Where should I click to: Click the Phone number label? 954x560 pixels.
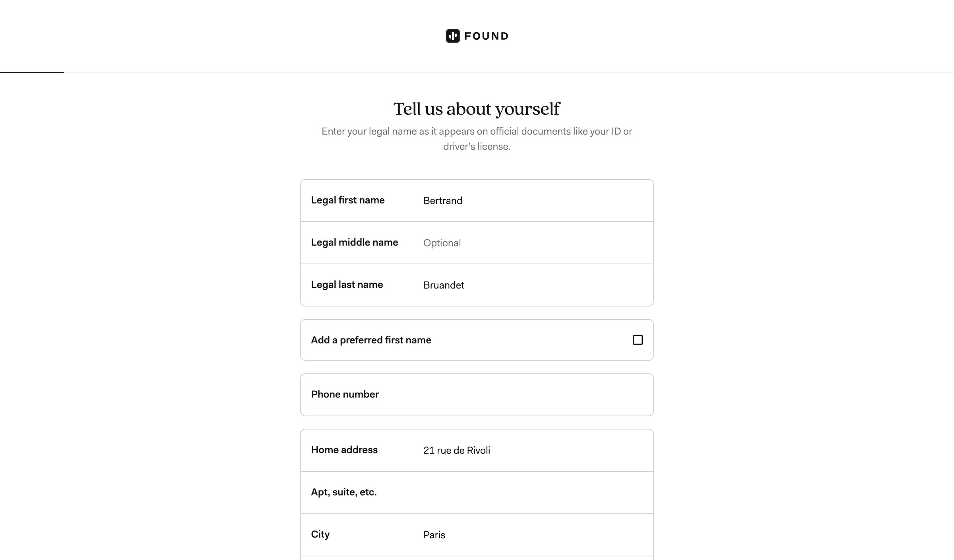click(345, 394)
